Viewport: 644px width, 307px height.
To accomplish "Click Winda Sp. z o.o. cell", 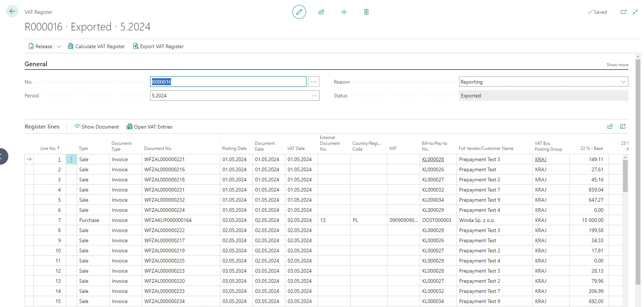I will [477, 220].
